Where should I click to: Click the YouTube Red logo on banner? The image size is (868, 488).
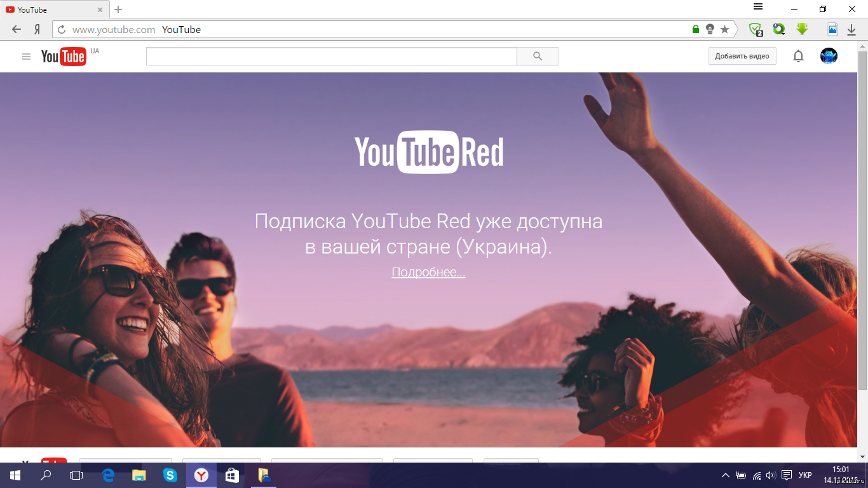[429, 151]
